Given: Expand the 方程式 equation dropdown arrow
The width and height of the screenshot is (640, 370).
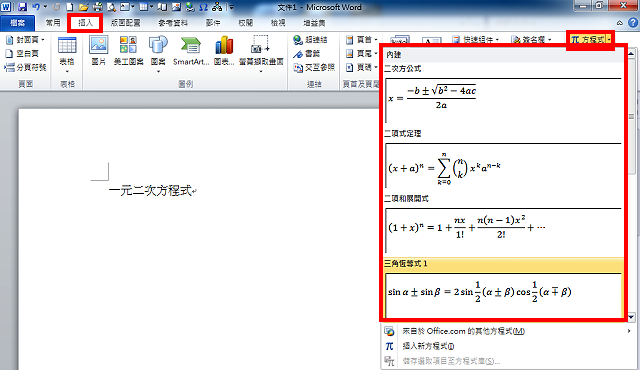Looking at the screenshot, I should pyautogui.click(x=609, y=40).
